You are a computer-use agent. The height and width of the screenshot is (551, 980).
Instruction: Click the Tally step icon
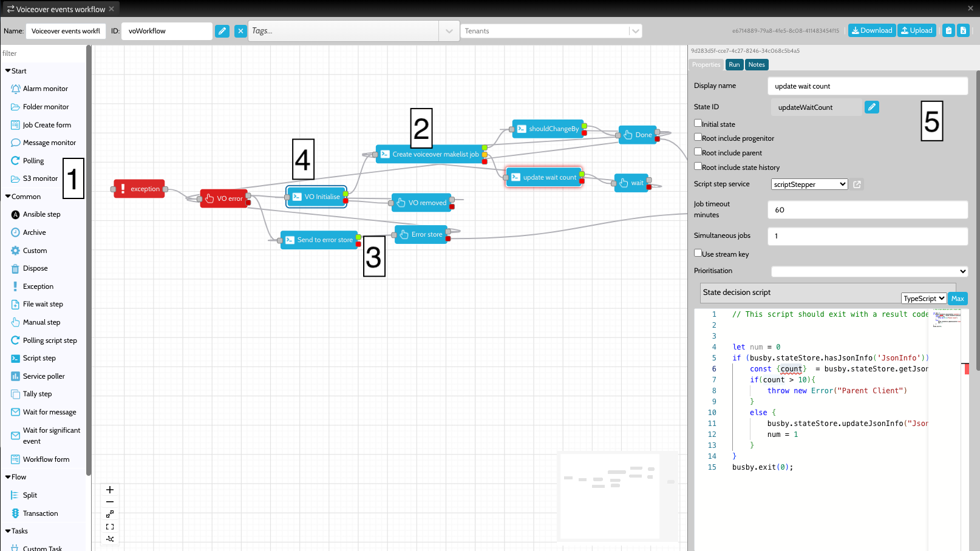[16, 394]
